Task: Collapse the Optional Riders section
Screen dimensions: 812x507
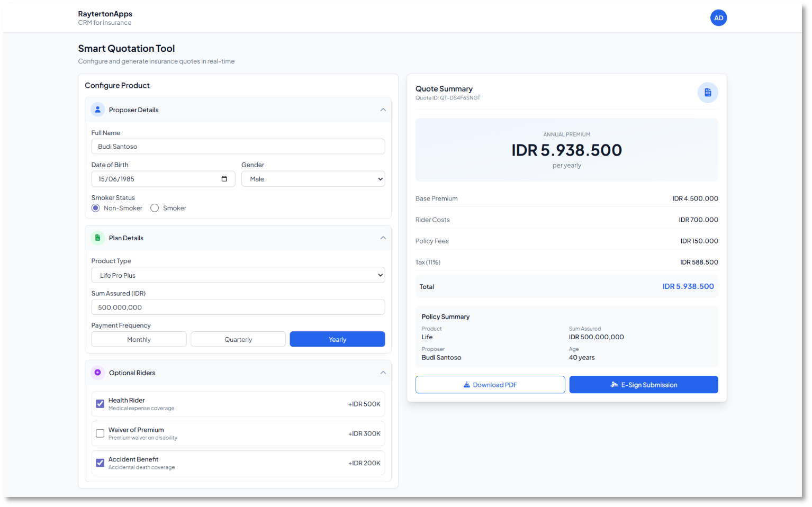Action: pos(383,373)
